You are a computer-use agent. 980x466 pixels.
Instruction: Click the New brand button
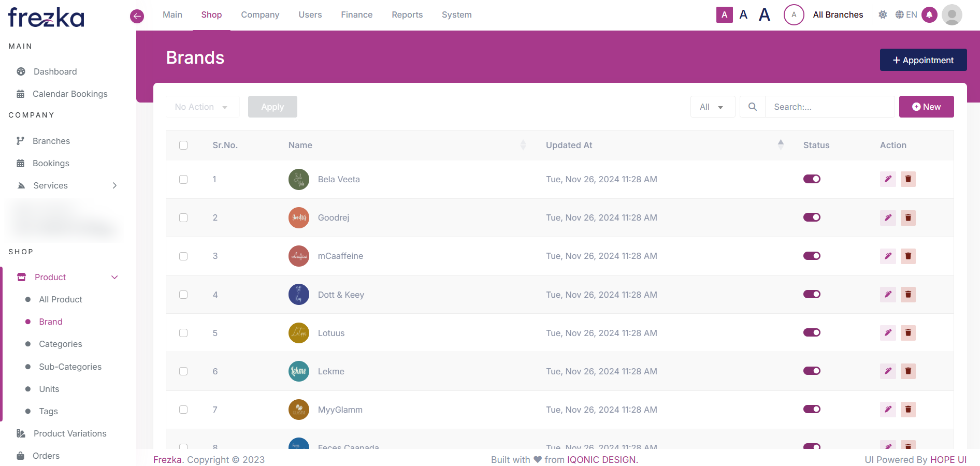pyautogui.click(x=926, y=107)
